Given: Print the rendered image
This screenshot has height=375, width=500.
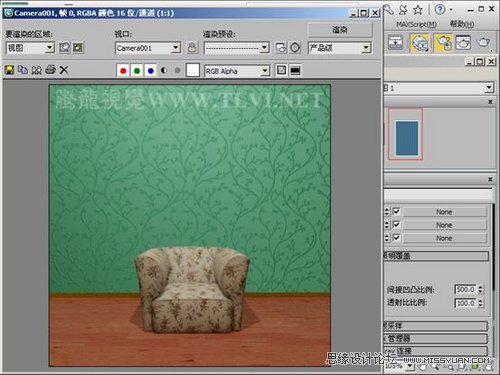Looking at the screenshot, I should [50, 70].
